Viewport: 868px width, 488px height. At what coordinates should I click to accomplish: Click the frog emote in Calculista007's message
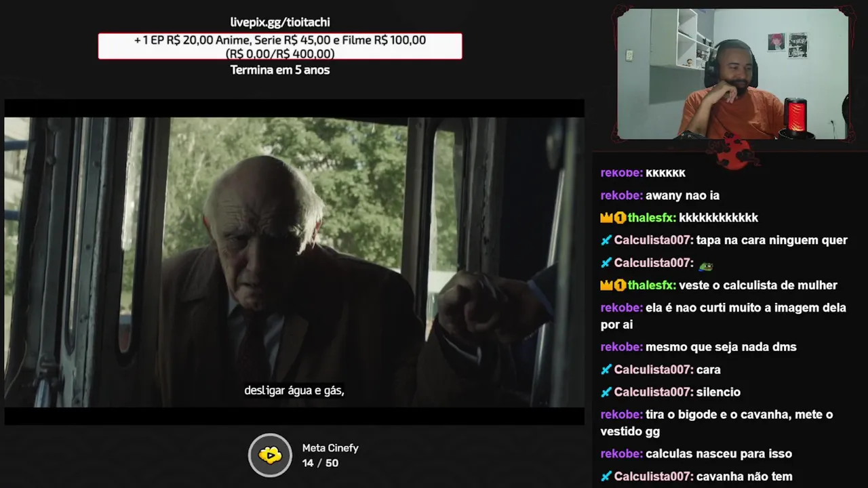(706, 264)
